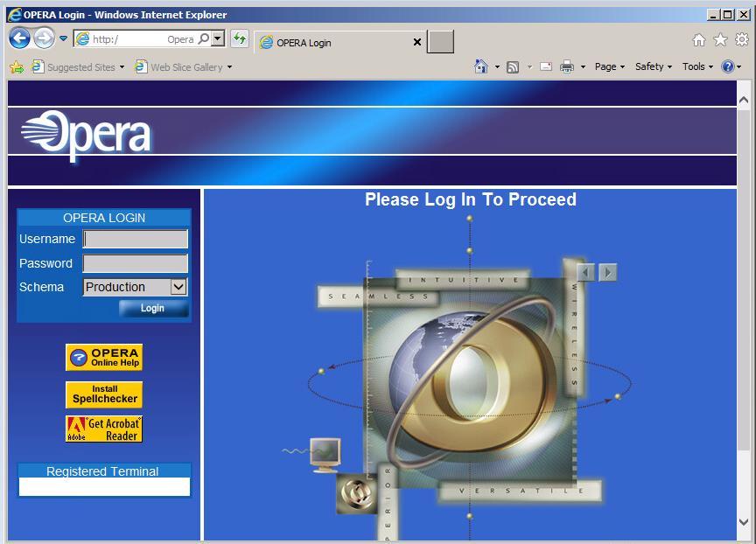Expand the Feeds dropdown arrow
This screenshot has height=544, width=756.
coord(530,67)
